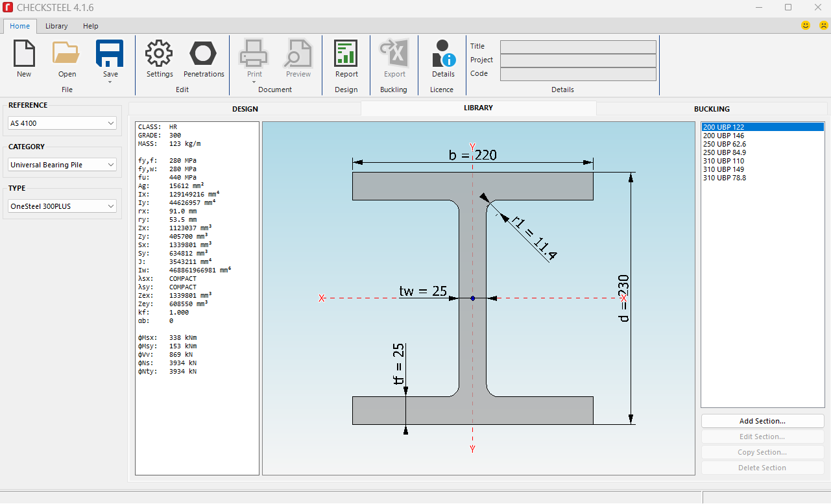
Task: Click the φNs 3934 kN capacity line
Action: click(167, 363)
